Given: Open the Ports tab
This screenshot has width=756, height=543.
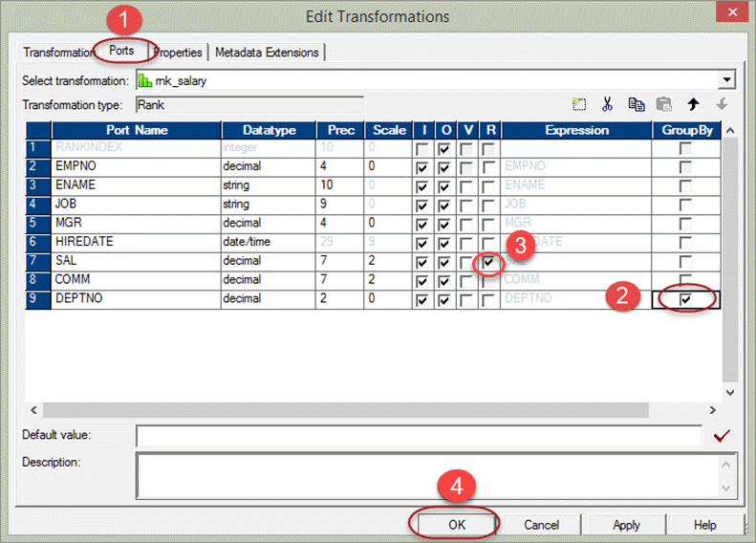Looking at the screenshot, I should (121, 51).
